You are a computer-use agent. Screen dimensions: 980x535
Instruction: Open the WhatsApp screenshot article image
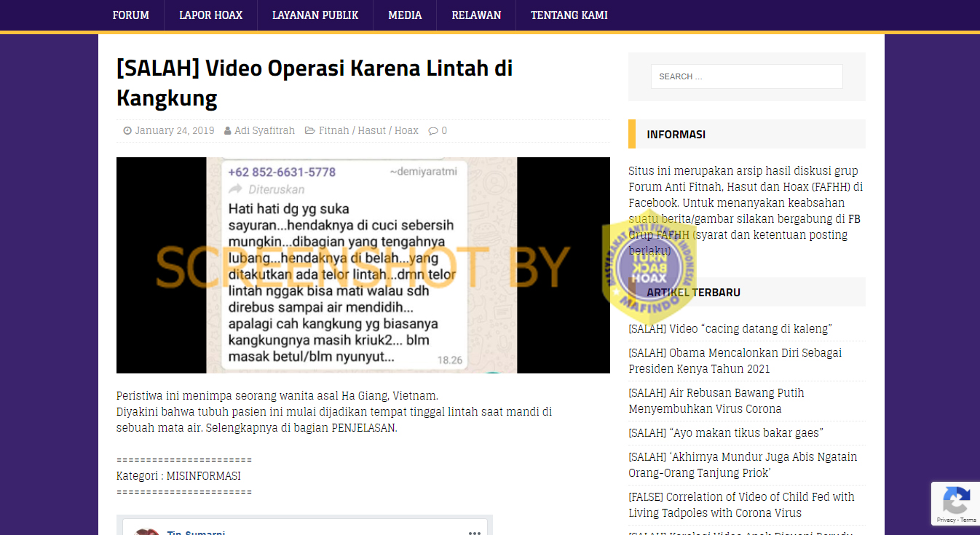tap(363, 265)
